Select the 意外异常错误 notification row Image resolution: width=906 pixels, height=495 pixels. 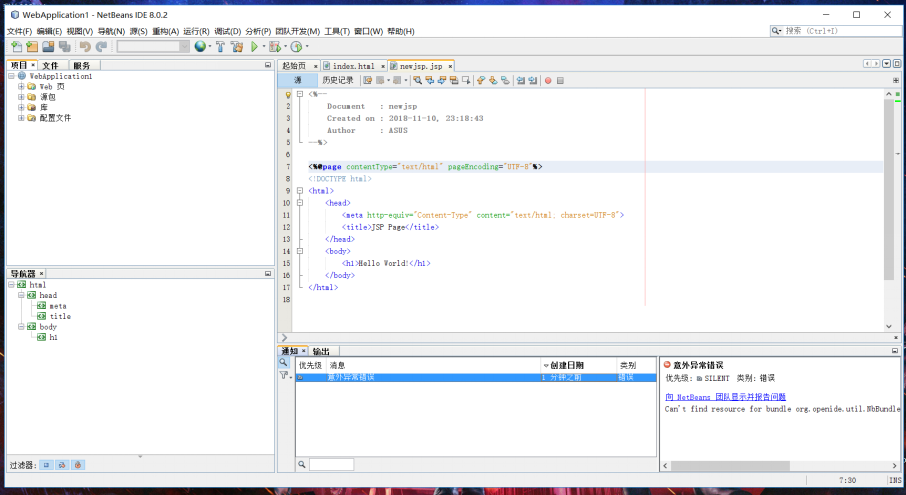point(476,377)
